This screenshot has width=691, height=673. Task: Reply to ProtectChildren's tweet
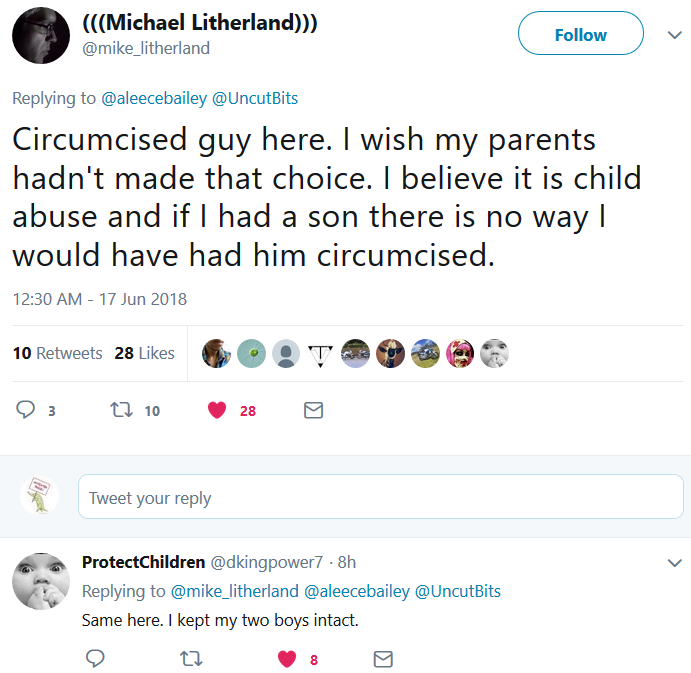[96, 659]
